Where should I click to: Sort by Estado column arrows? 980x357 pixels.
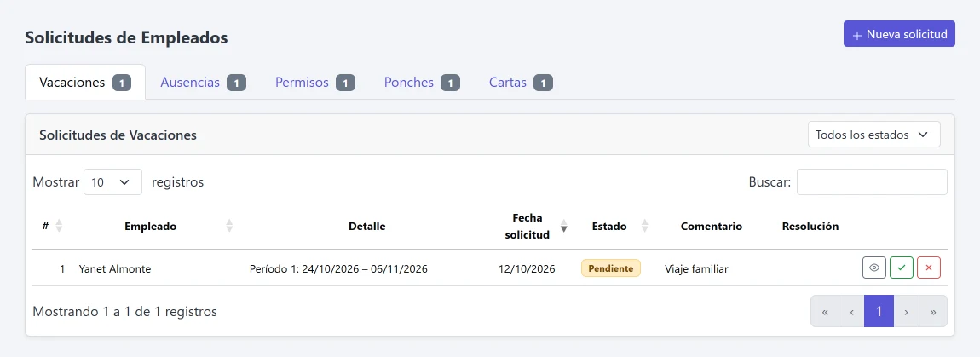pyautogui.click(x=645, y=226)
